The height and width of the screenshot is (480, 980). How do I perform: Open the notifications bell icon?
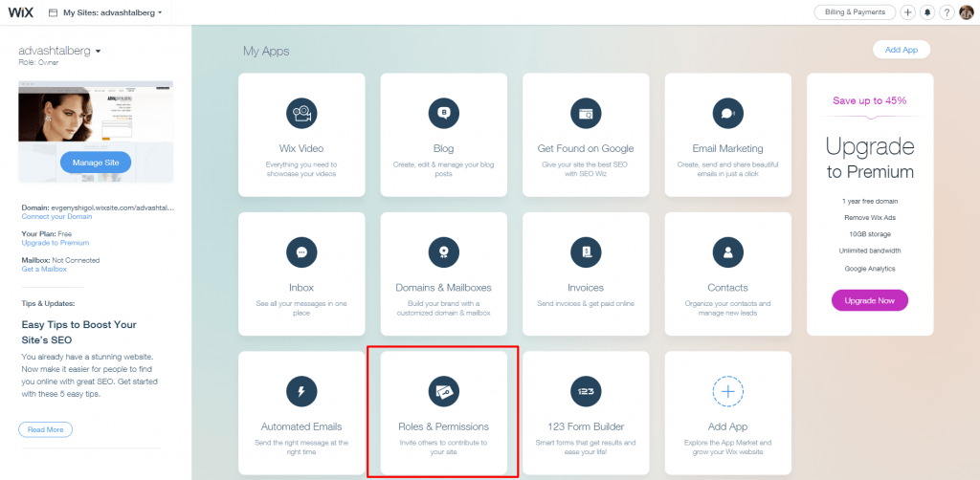(927, 12)
